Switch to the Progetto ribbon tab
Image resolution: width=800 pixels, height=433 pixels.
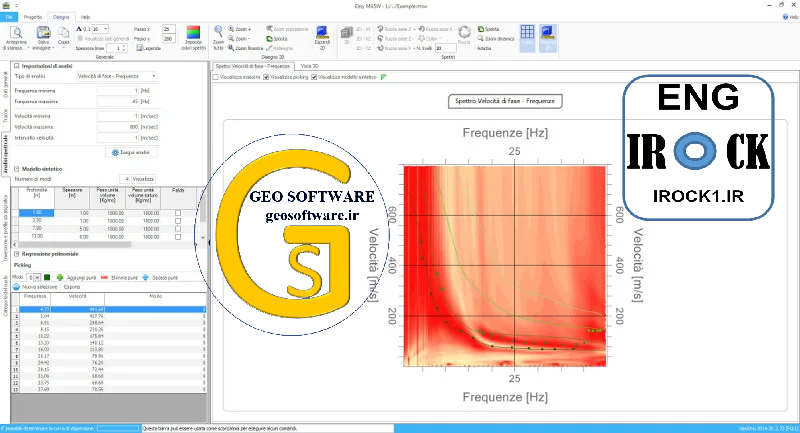tap(33, 17)
